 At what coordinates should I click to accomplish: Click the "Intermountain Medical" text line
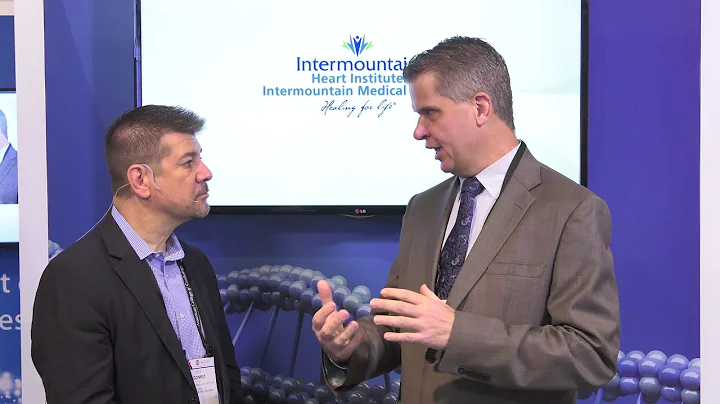click(x=335, y=90)
